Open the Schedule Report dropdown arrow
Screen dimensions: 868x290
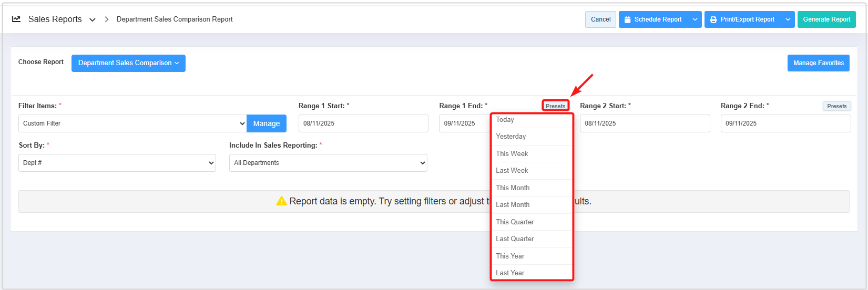[x=695, y=19]
